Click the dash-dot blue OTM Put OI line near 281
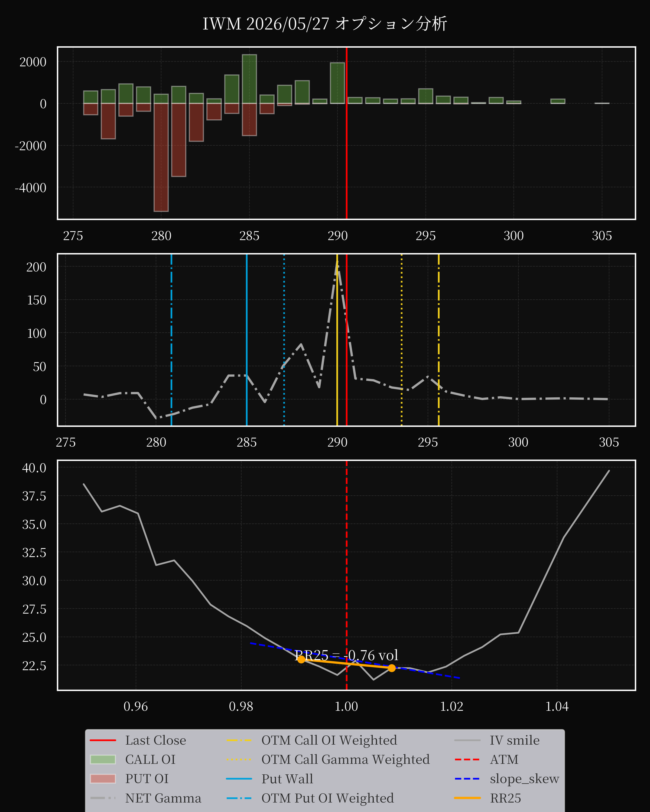The width and height of the screenshot is (650, 812). click(171, 340)
